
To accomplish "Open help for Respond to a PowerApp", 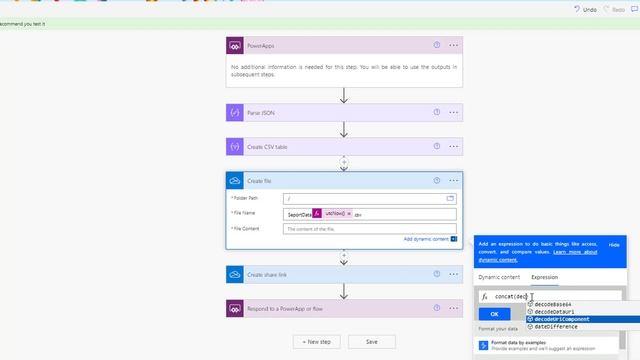I will click(x=437, y=308).
